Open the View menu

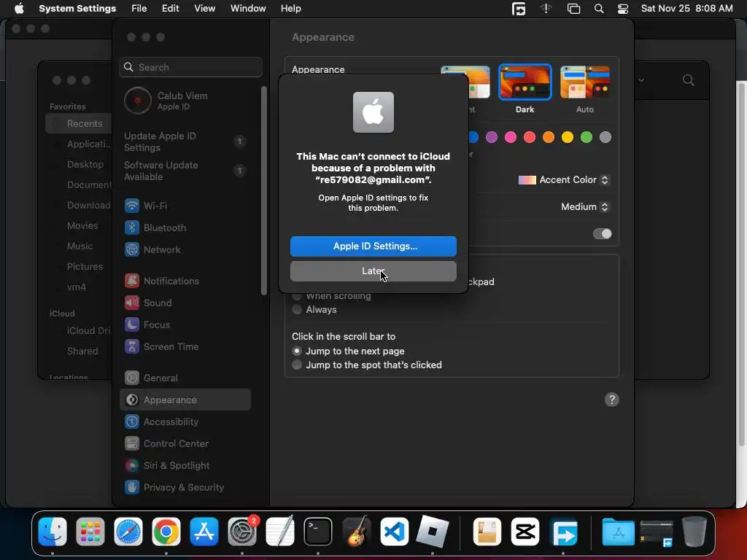pos(204,9)
